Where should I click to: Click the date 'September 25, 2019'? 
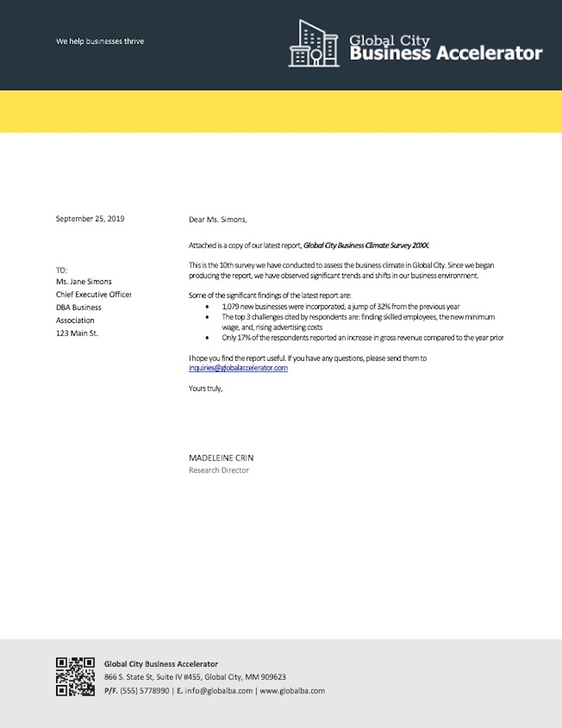click(90, 218)
